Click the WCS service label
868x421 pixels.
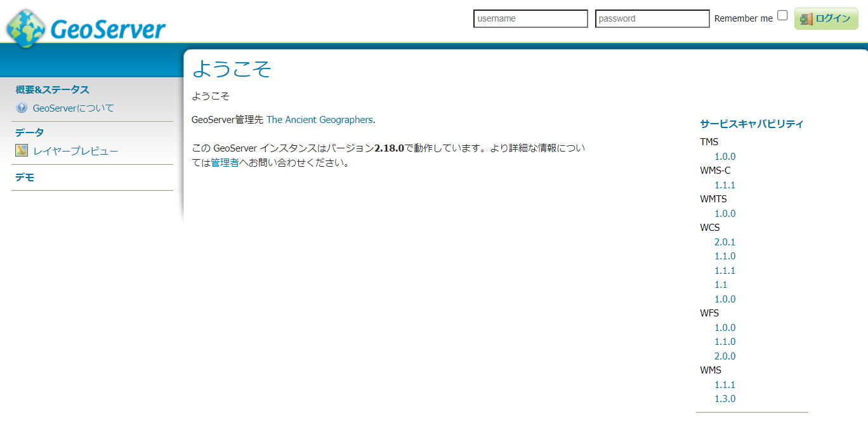(x=710, y=228)
